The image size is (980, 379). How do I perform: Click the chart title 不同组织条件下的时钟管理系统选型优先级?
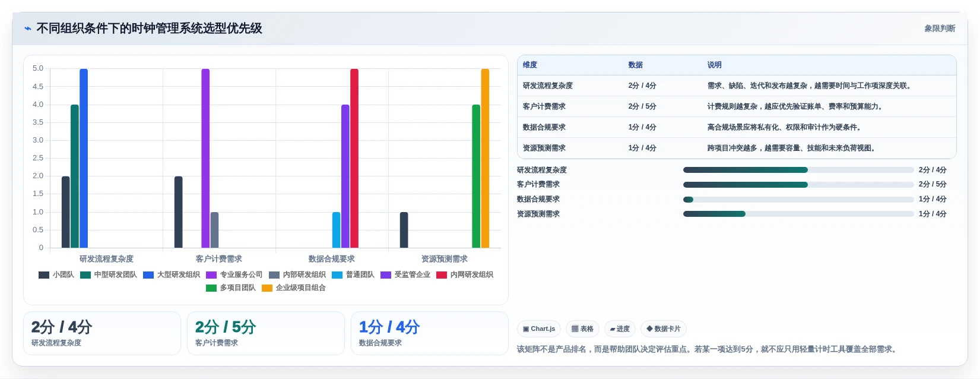pos(150,29)
